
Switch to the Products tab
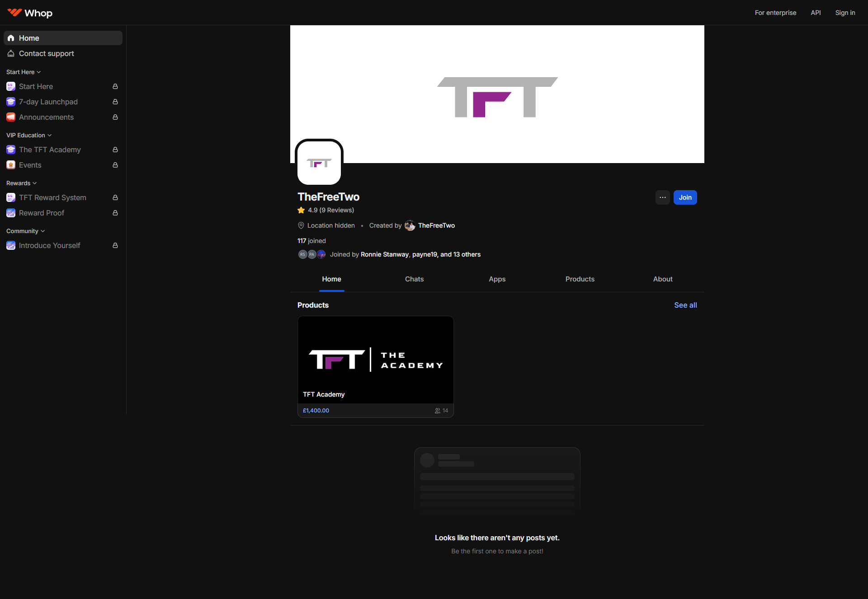coord(580,279)
